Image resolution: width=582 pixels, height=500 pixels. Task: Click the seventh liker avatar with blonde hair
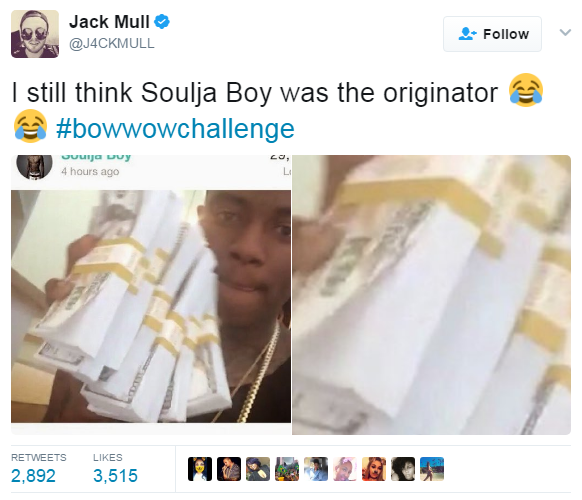(374, 469)
